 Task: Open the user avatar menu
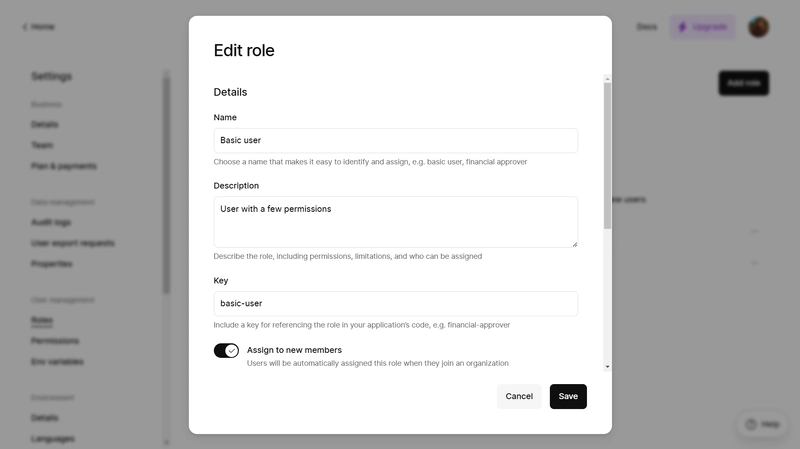758,27
